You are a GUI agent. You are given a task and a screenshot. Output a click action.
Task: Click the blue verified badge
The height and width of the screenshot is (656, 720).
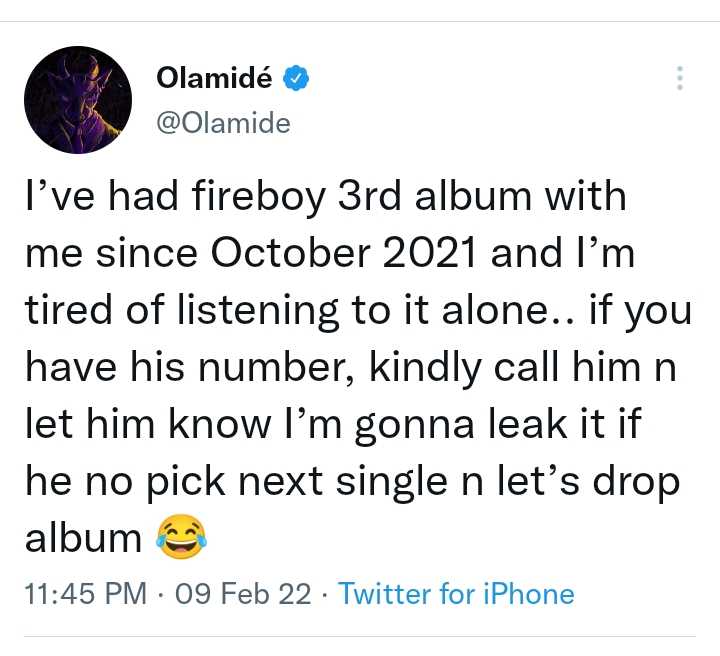[x=298, y=80]
